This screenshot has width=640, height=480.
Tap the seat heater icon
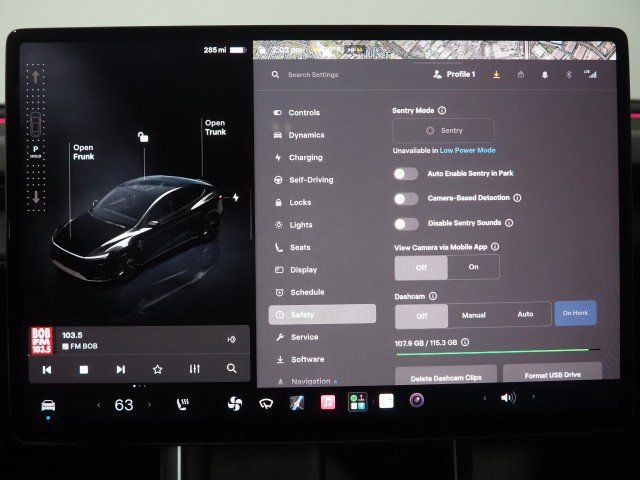point(182,404)
